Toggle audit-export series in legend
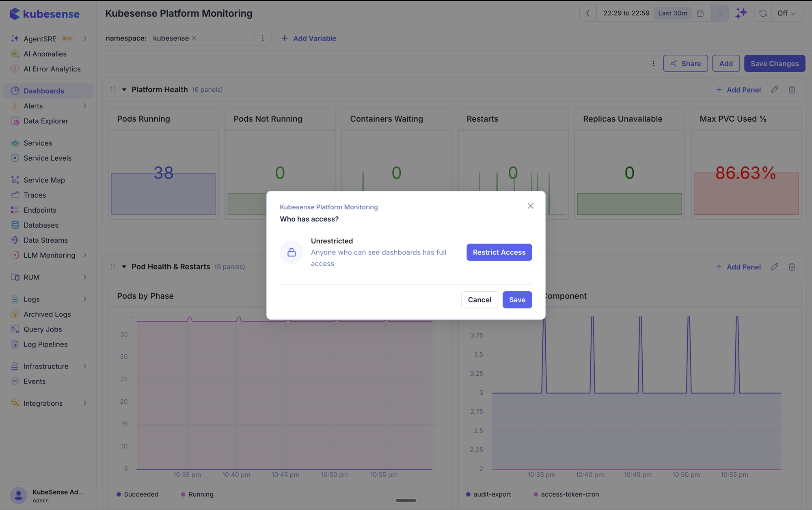This screenshot has height=510, width=812. pyautogui.click(x=488, y=494)
